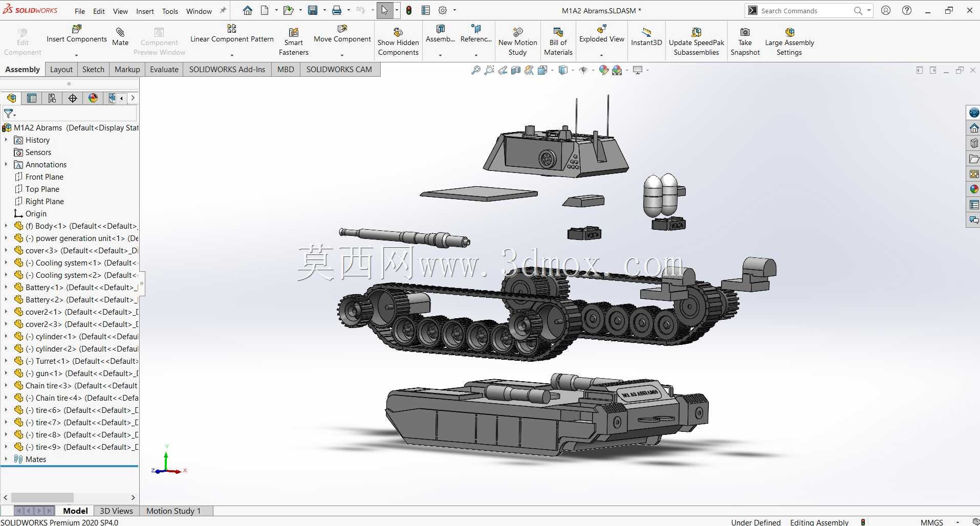Switch to the 3D Views tab
This screenshot has width=980, height=526.
tap(116, 511)
